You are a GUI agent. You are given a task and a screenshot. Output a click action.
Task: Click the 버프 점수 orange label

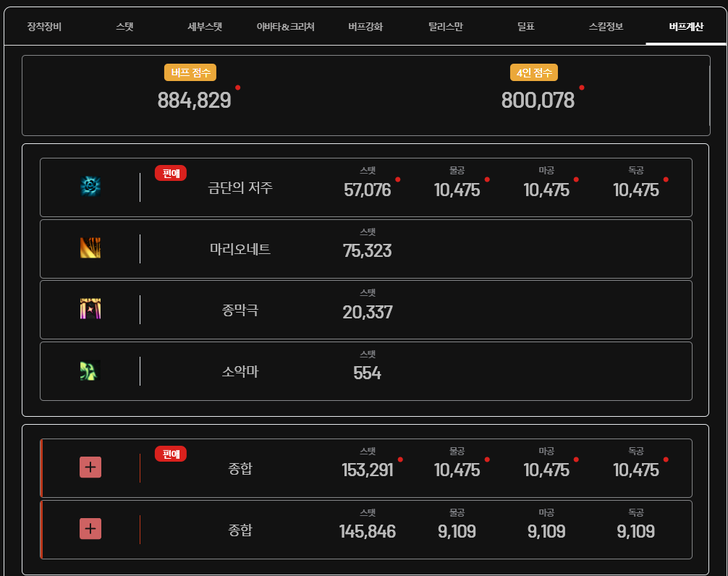[x=190, y=72]
